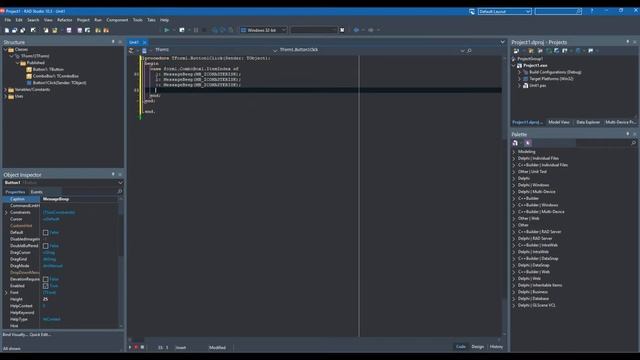This screenshot has height=360, width=640.
Task: Click the macro record button in editor status bar
Action: (136, 347)
